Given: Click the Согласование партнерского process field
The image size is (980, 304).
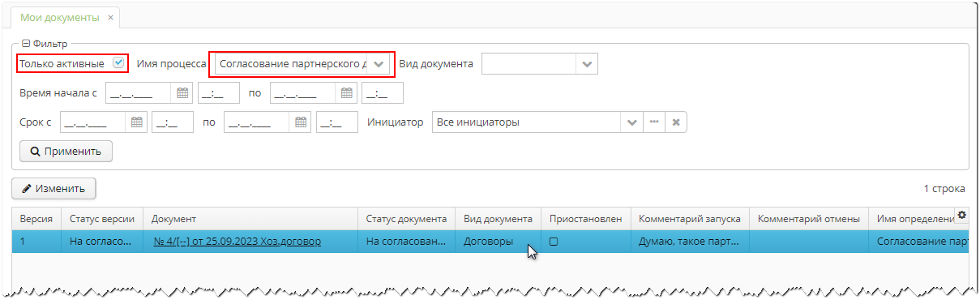Looking at the screenshot, I should 292,64.
